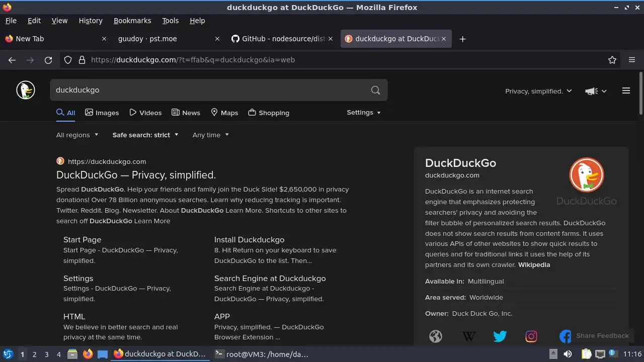Open the website globe icon in info panel
This screenshot has width=644, height=362.
tap(436, 336)
